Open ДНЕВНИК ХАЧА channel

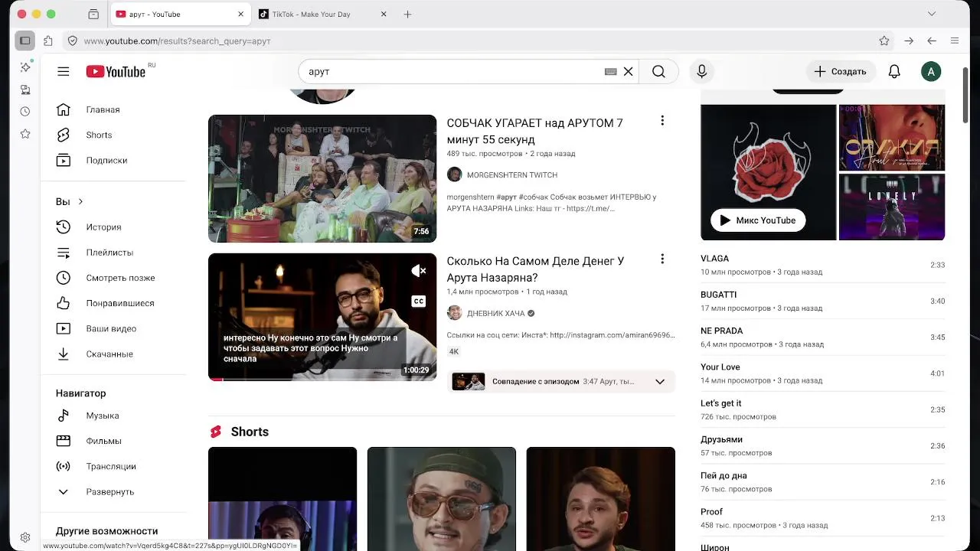(496, 313)
